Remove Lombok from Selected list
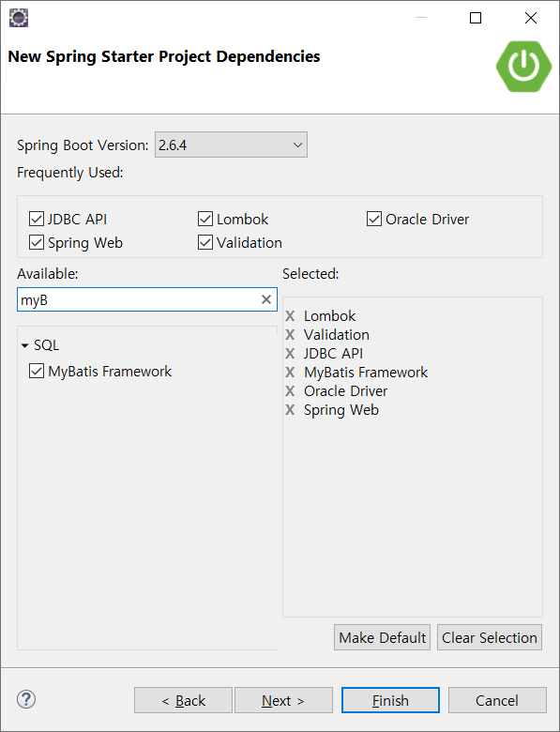 (290, 316)
